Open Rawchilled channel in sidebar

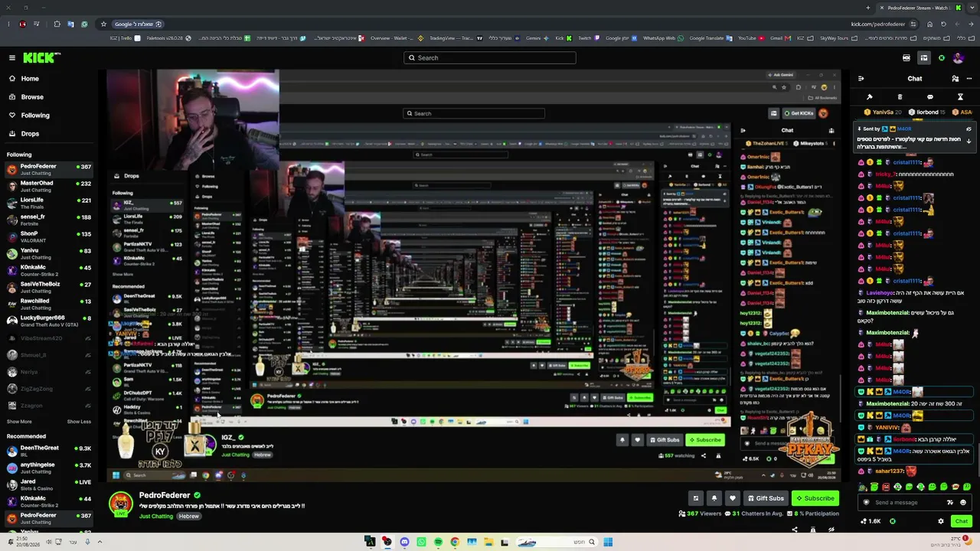pyautogui.click(x=49, y=304)
